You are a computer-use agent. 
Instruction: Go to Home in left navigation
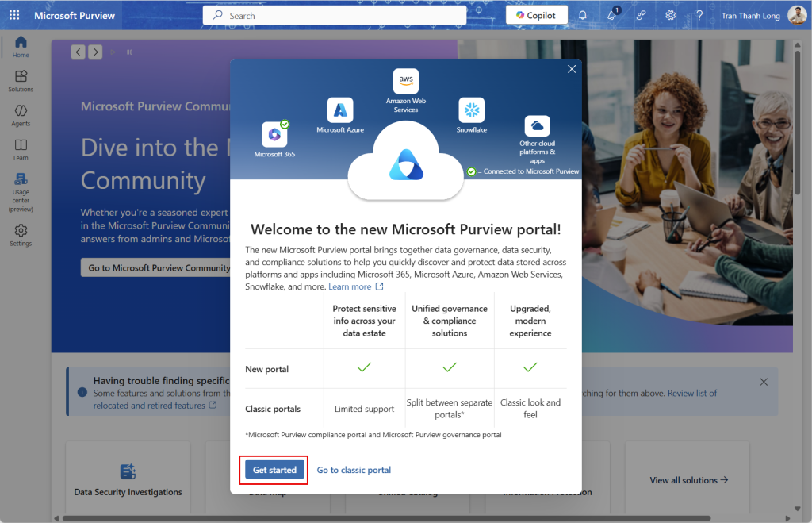click(x=21, y=47)
